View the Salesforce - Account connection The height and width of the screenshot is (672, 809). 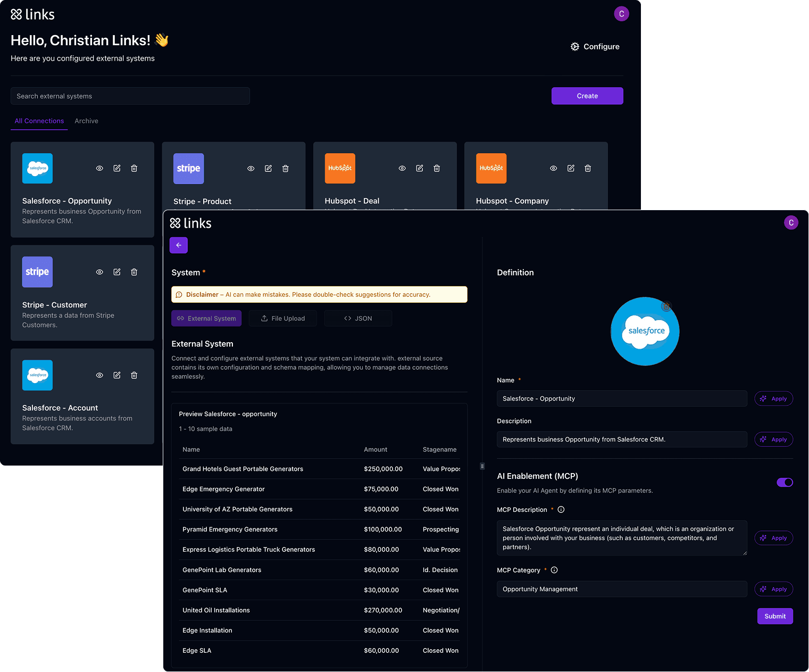click(99, 375)
